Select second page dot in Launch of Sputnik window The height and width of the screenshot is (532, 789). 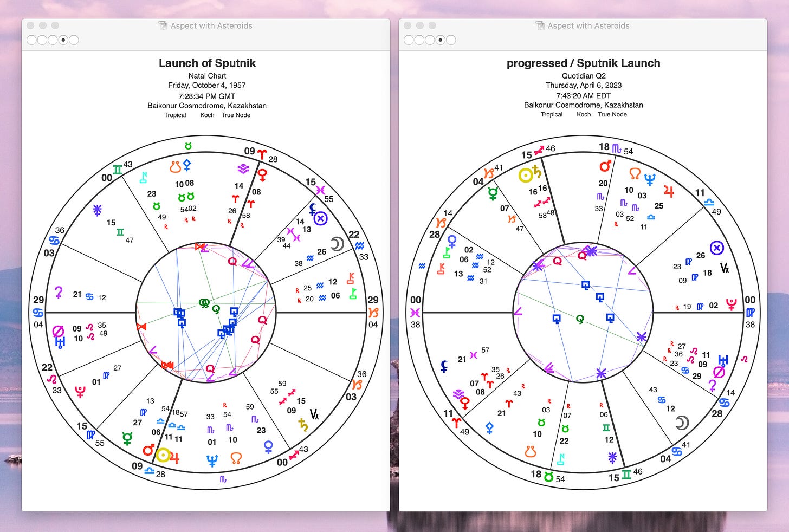42,40
